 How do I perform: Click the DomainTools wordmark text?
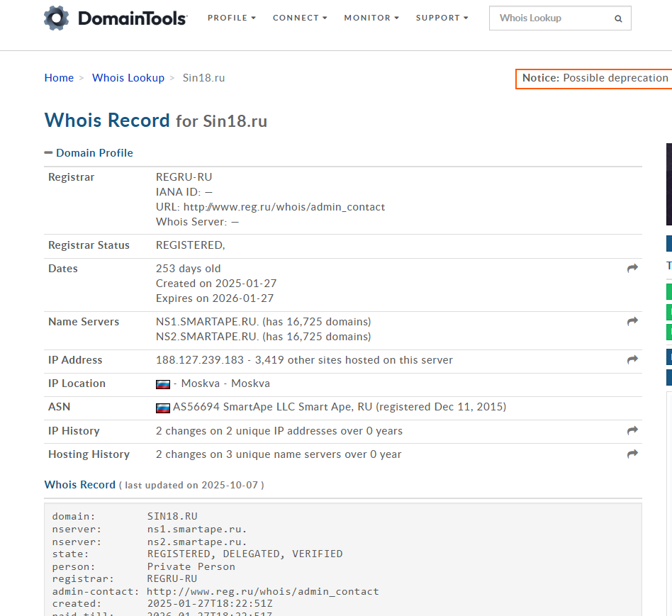[x=133, y=18]
